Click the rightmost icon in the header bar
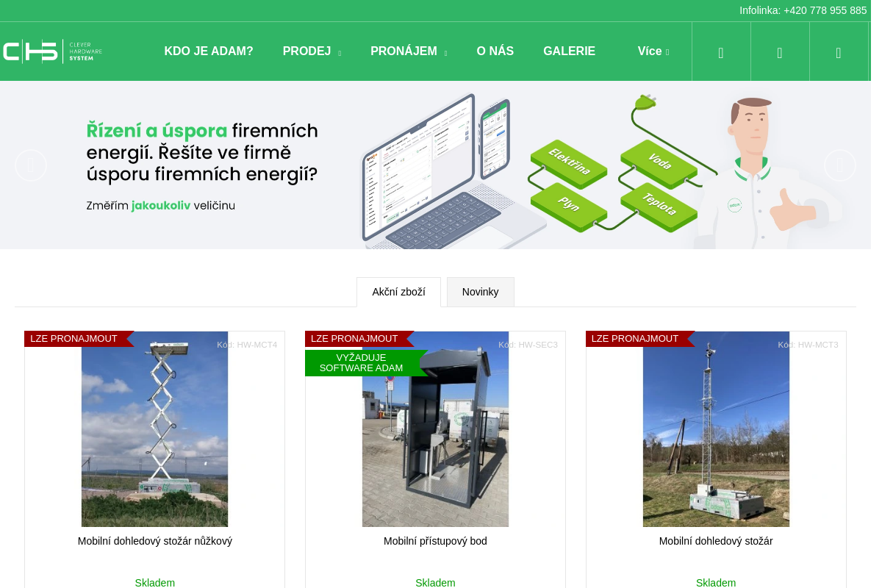Viewport: 882px width, 588px height. [839, 52]
